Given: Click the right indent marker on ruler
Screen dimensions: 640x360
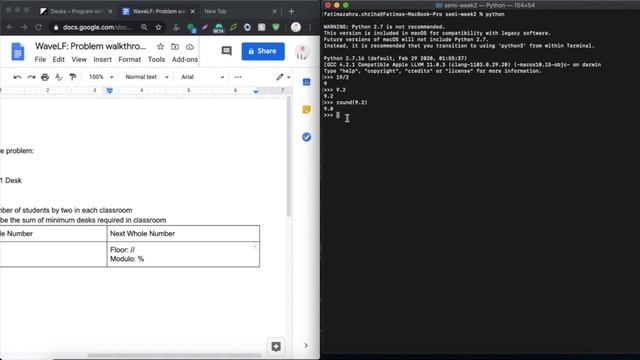Looking at the screenshot, I should click(256, 91).
